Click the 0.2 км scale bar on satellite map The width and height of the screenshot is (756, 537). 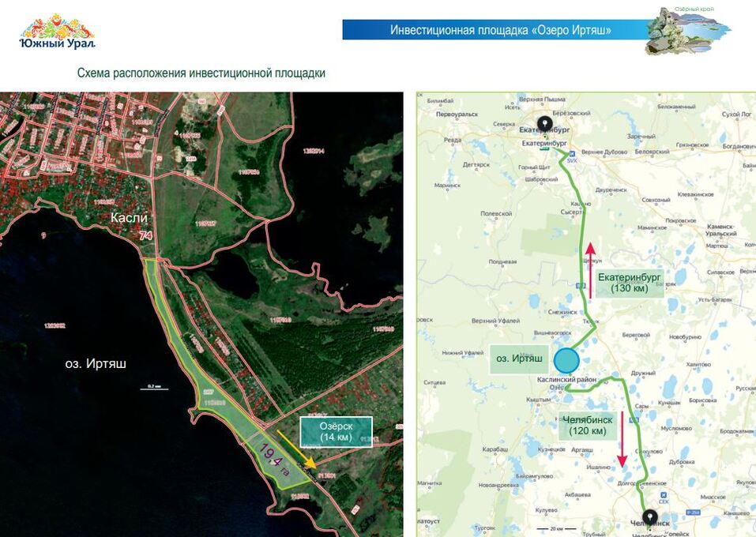coord(153,387)
